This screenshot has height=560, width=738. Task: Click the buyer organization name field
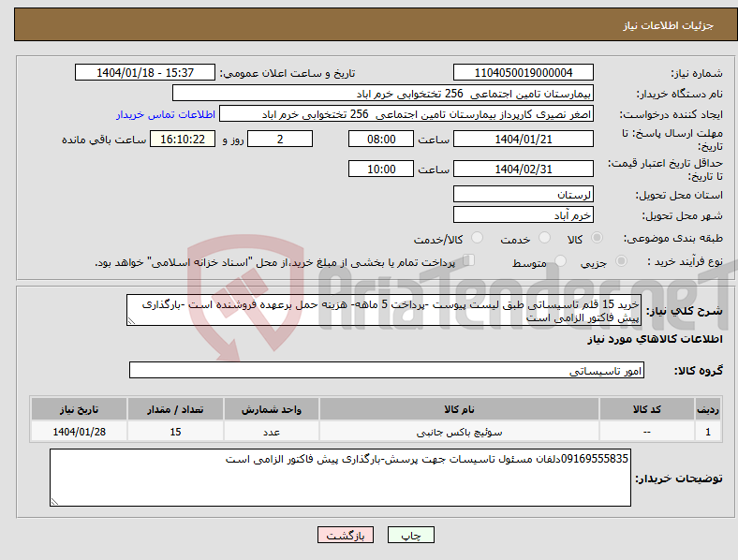click(x=383, y=93)
